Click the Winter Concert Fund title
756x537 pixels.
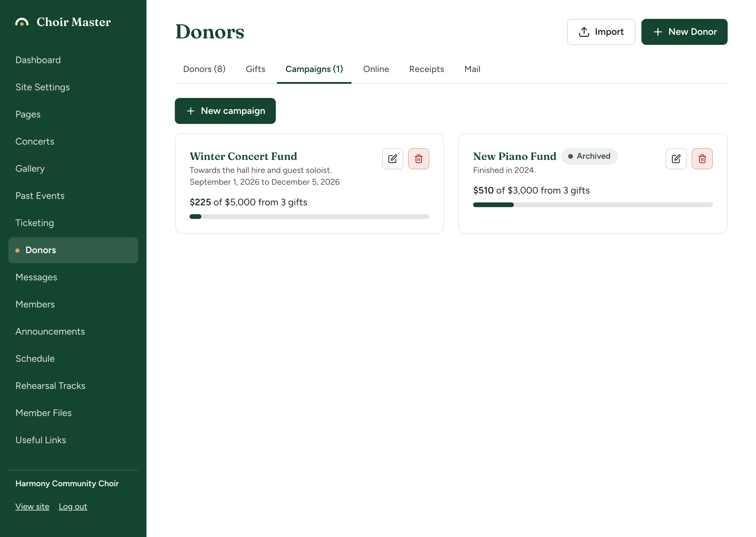(x=243, y=156)
